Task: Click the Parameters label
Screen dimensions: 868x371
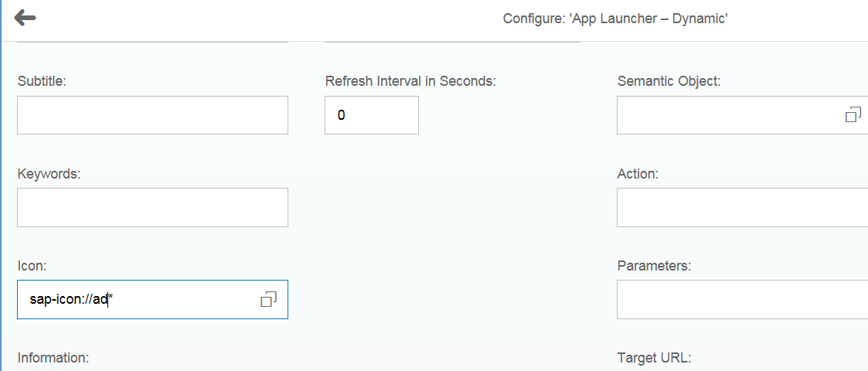Action: (655, 266)
